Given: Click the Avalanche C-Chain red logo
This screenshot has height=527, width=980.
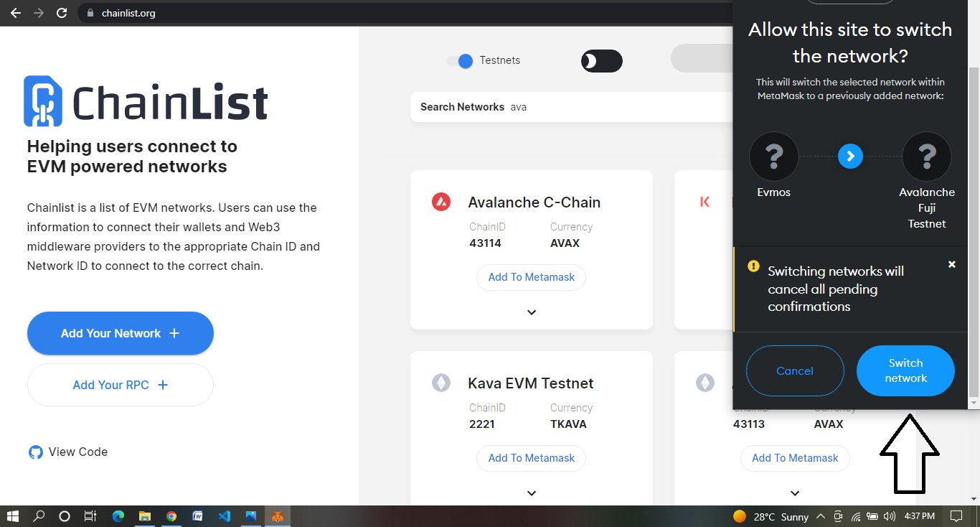Looking at the screenshot, I should 440,202.
